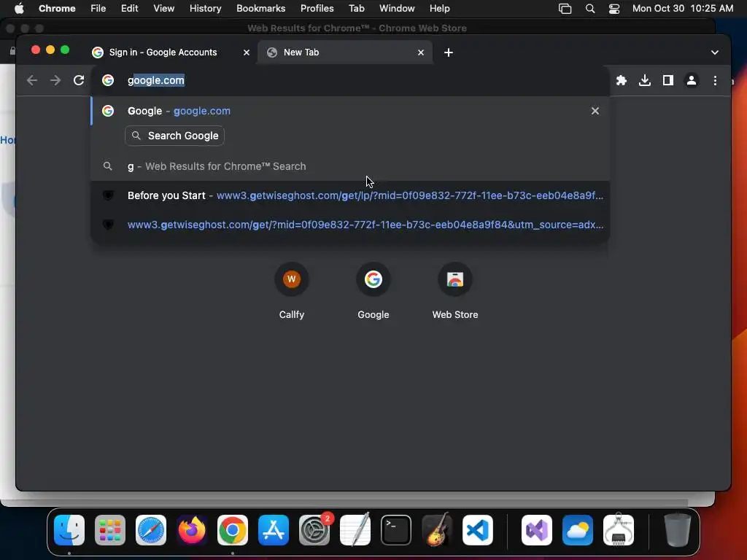Click the address bar with google.com

[x=350, y=80]
